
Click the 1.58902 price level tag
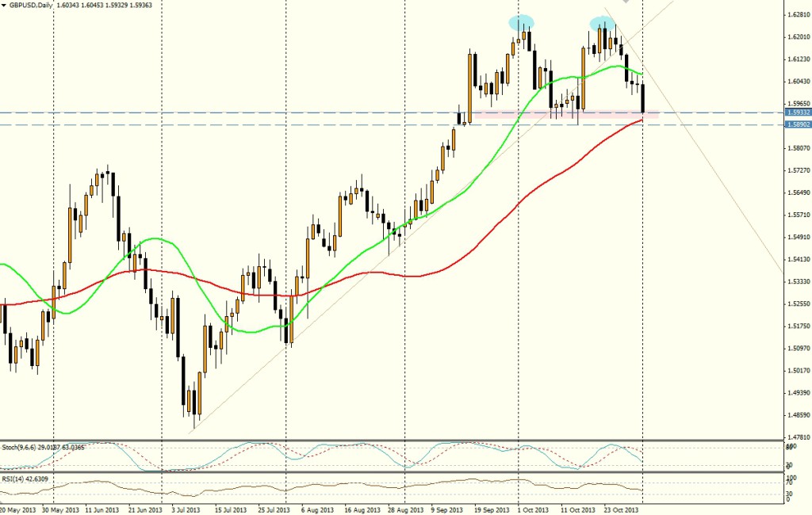click(x=797, y=125)
